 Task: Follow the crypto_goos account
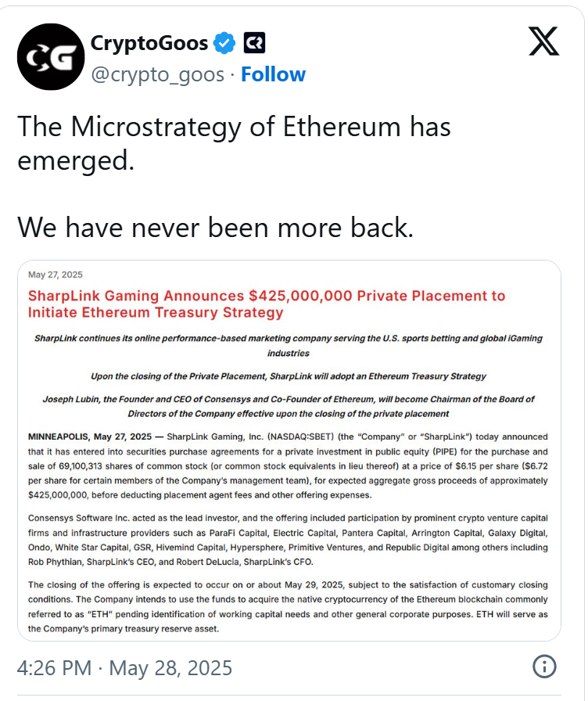tap(273, 74)
